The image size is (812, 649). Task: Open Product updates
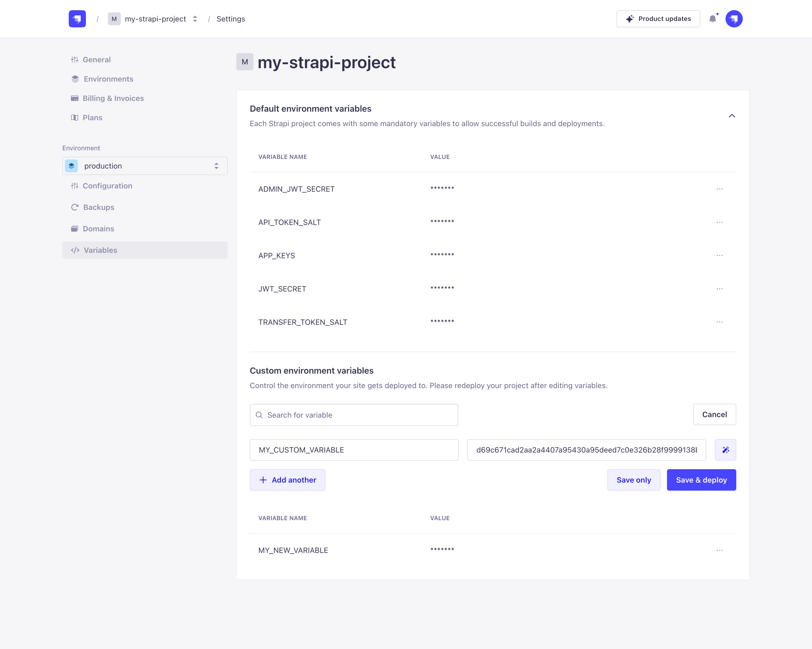(x=658, y=19)
